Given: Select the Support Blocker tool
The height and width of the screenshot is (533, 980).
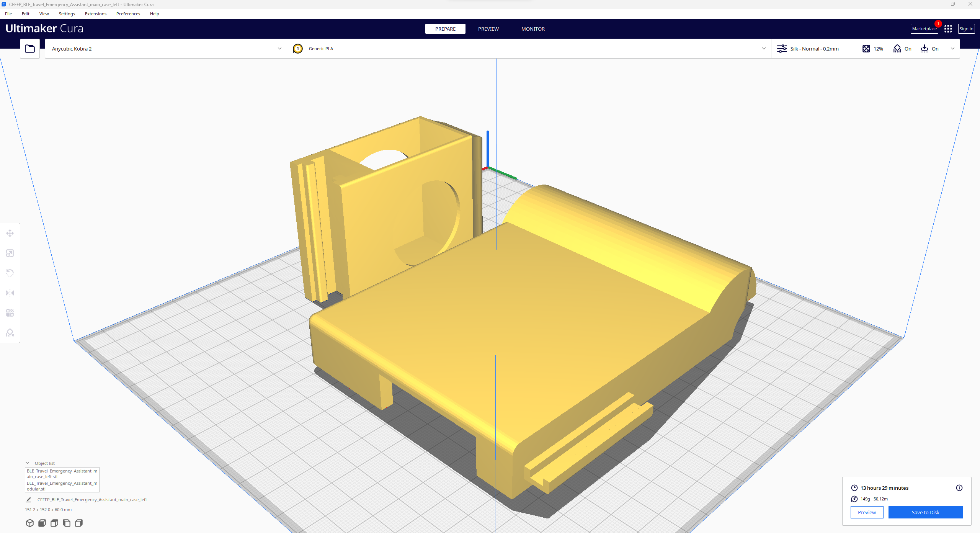Looking at the screenshot, I should [10, 333].
